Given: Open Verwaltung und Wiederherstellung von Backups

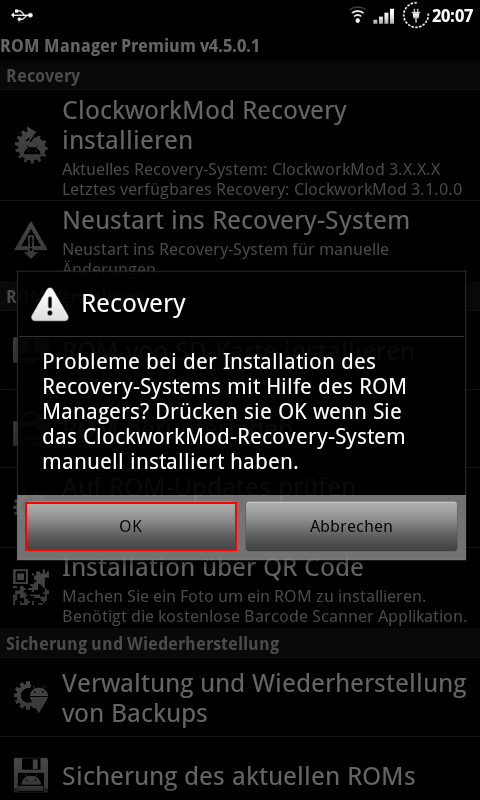Looking at the screenshot, I should pos(240,697).
